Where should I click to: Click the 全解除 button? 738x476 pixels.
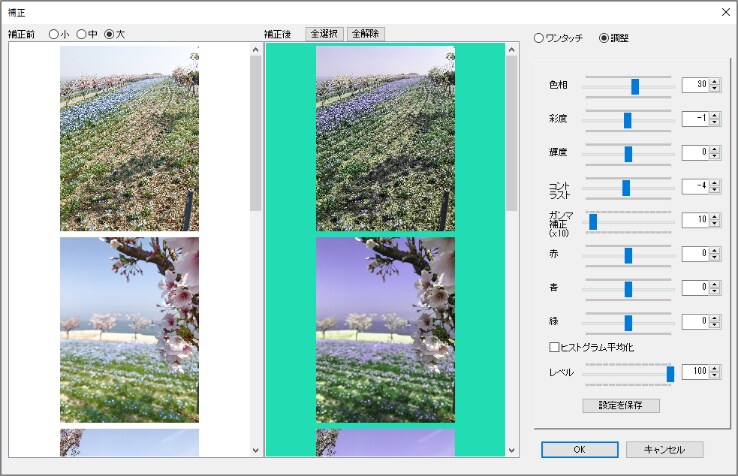366,34
